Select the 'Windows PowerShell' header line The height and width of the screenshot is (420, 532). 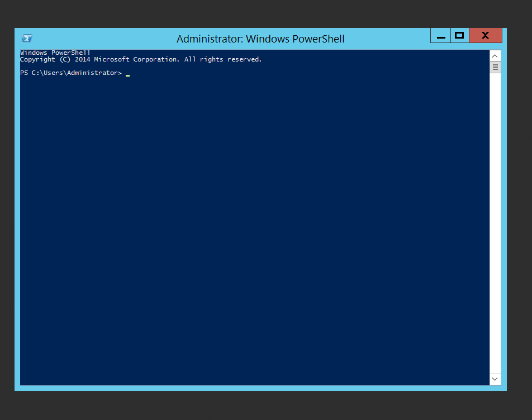[x=54, y=52]
